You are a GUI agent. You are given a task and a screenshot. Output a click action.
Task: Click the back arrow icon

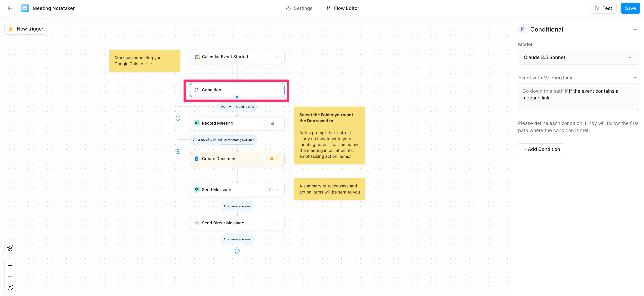[x=10, y=8]
